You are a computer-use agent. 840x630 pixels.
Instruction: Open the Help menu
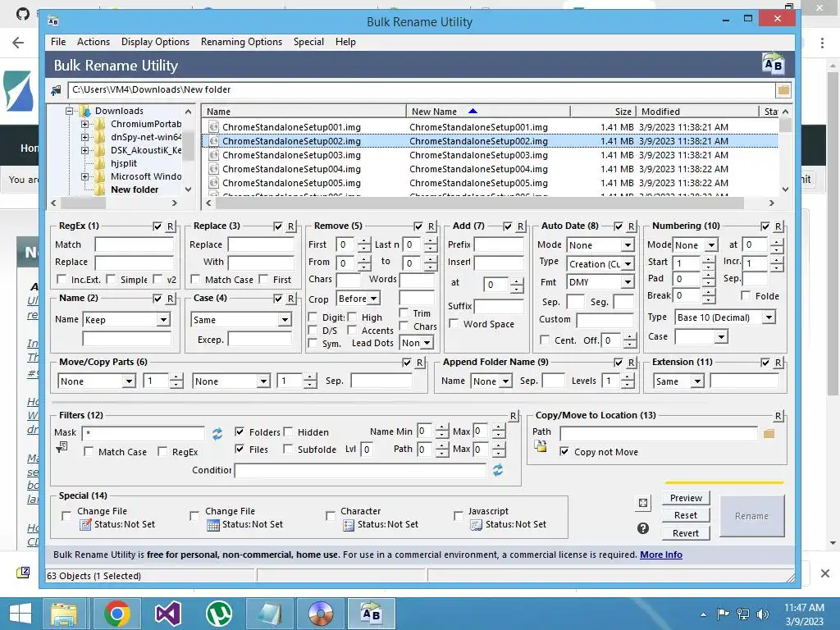click(x=345, y=42)
